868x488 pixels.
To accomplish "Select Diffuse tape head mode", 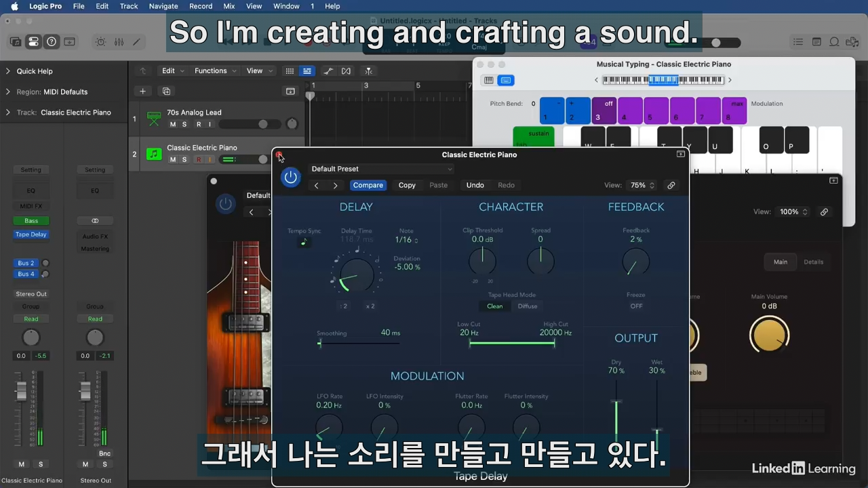I will pos(528,306).
